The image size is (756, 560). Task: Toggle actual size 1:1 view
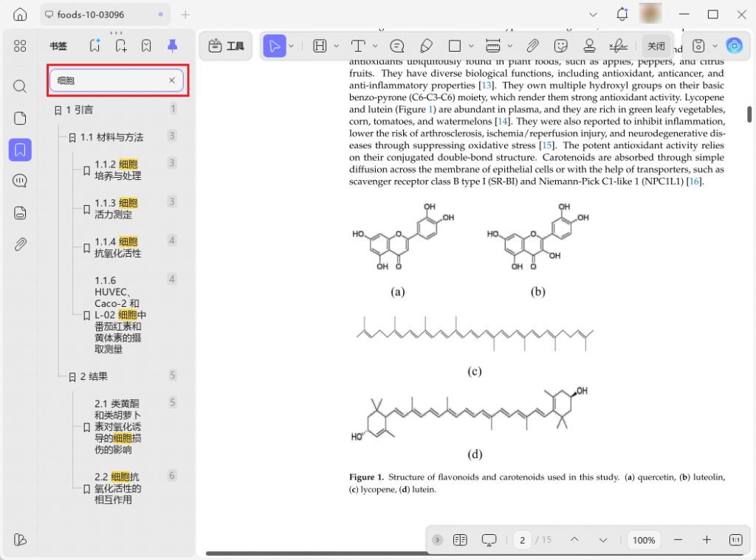(x=735, y=540)
